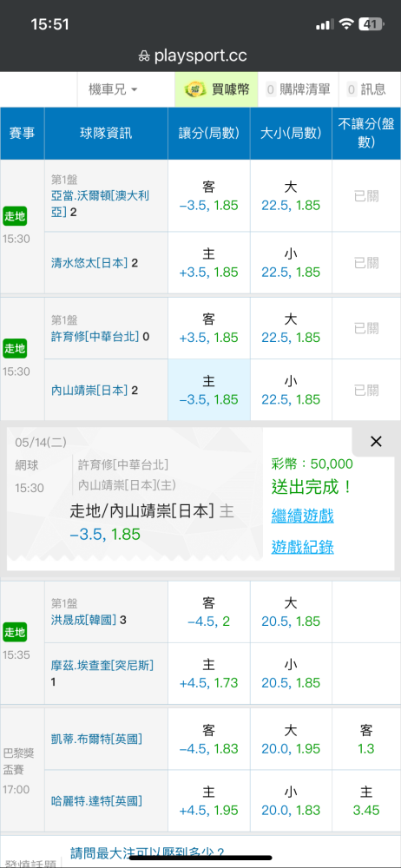The width and height of the screenshot is (401, 868).
Task: Open the 機車兄 account dropdown
Action: coord(114,89)
